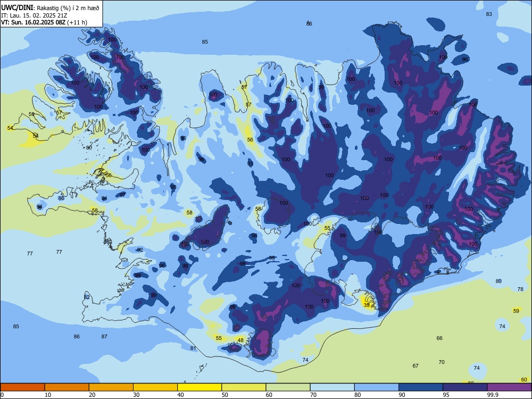Select the '50' legend tick label
Screen dimensions: 532x399
pyautogui.click(x=225, y=395)
